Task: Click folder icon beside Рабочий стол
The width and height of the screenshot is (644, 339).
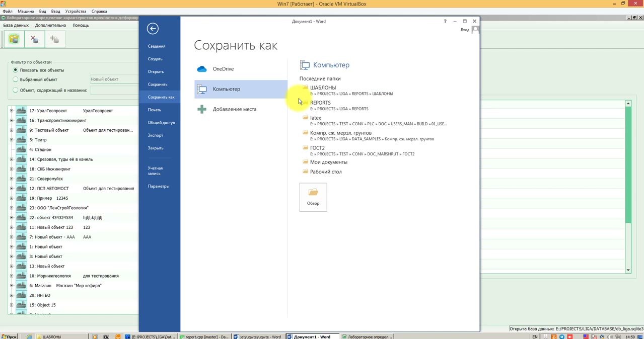Action: tap(305, 172)
